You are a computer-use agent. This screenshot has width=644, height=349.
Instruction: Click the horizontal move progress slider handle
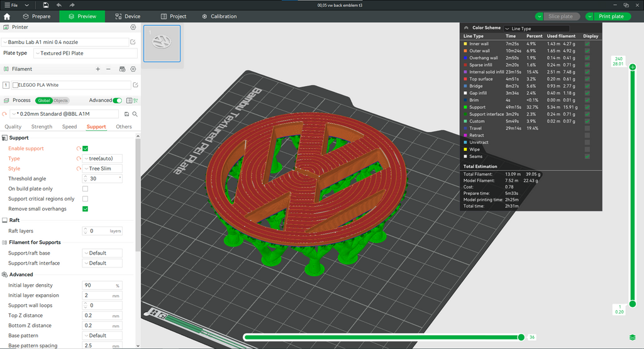click(x=521, y=337)
